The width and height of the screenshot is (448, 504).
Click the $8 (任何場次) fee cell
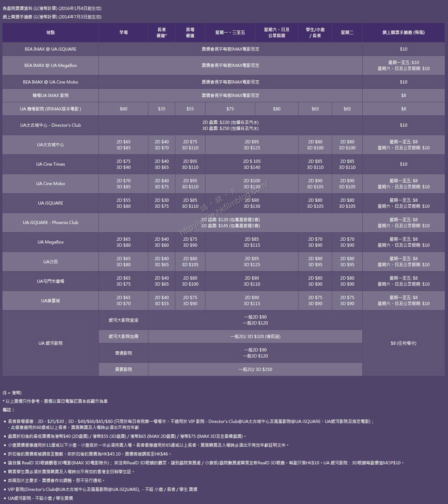403,343
